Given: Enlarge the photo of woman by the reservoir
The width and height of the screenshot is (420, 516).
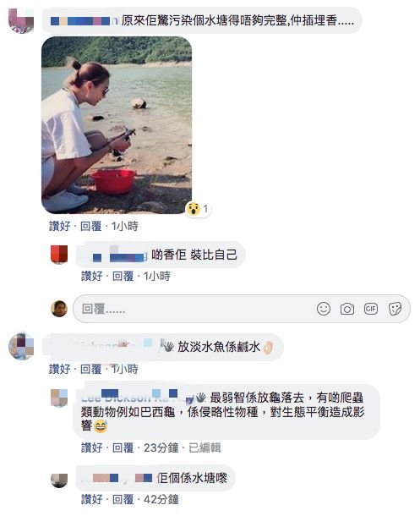Looking at the screenshot, I should coord(117,125).
